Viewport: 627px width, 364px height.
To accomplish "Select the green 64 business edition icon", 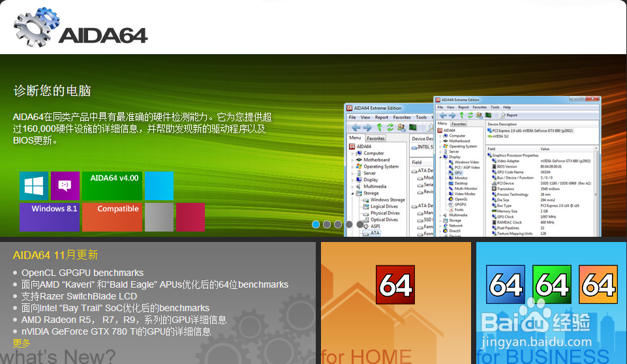I will click(552, 284).
